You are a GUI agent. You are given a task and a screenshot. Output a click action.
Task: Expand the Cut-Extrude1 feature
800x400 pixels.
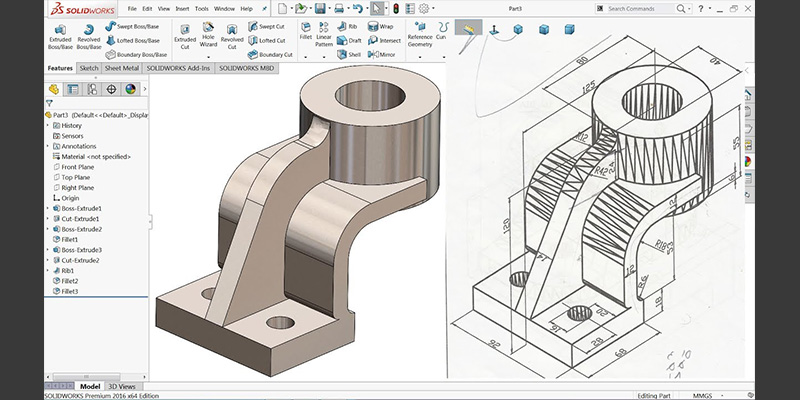[48, 219]
